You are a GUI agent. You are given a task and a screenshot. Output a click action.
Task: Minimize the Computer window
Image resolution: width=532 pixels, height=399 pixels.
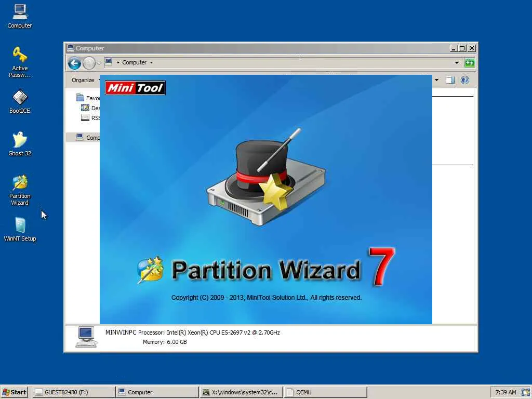(454, 48)
